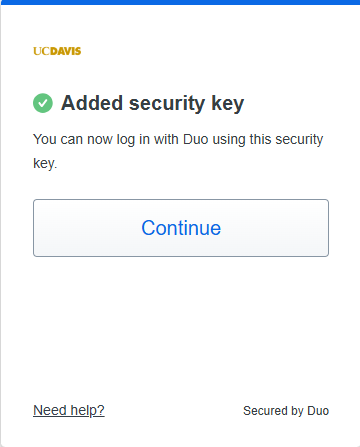
Task: Click the word Duo in the footer
Action: (x=318, y=411)
